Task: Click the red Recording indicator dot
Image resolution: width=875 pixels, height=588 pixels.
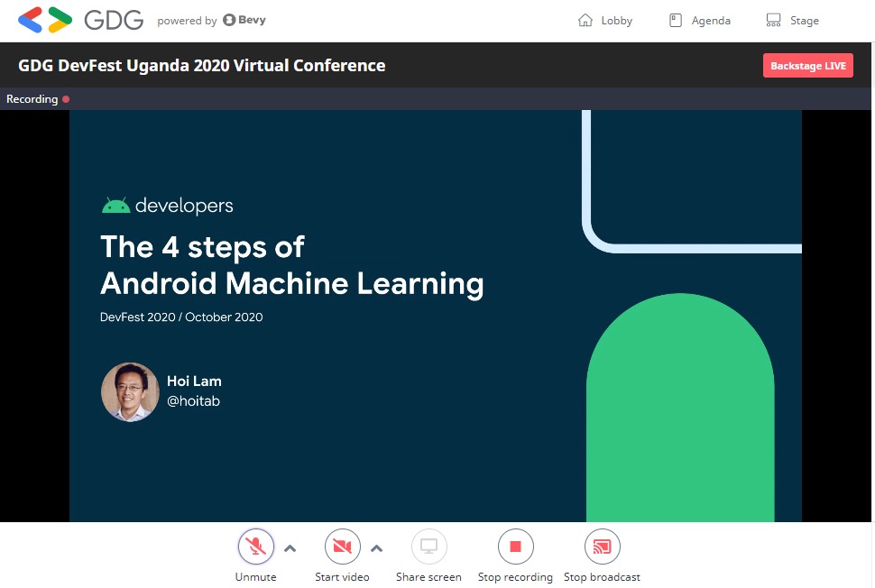Action: pyautogui.click(x=66, y=99)
